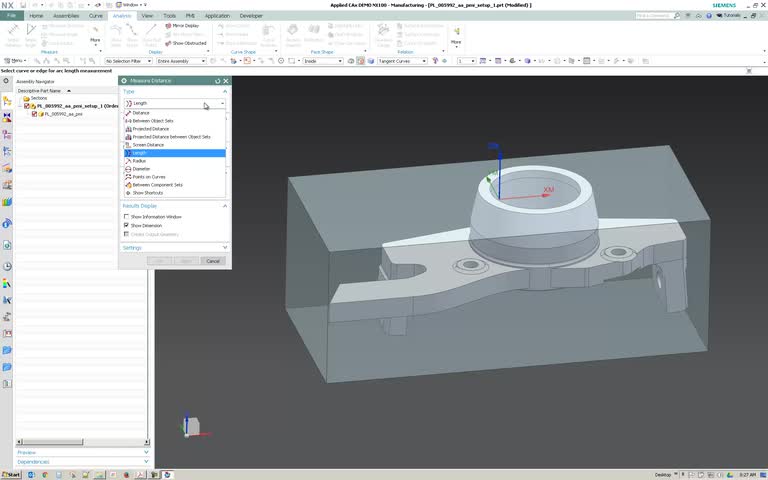Screen dimensions: 768x480
Task: Select Radius from the measurement type list
Action: (140, 161)
